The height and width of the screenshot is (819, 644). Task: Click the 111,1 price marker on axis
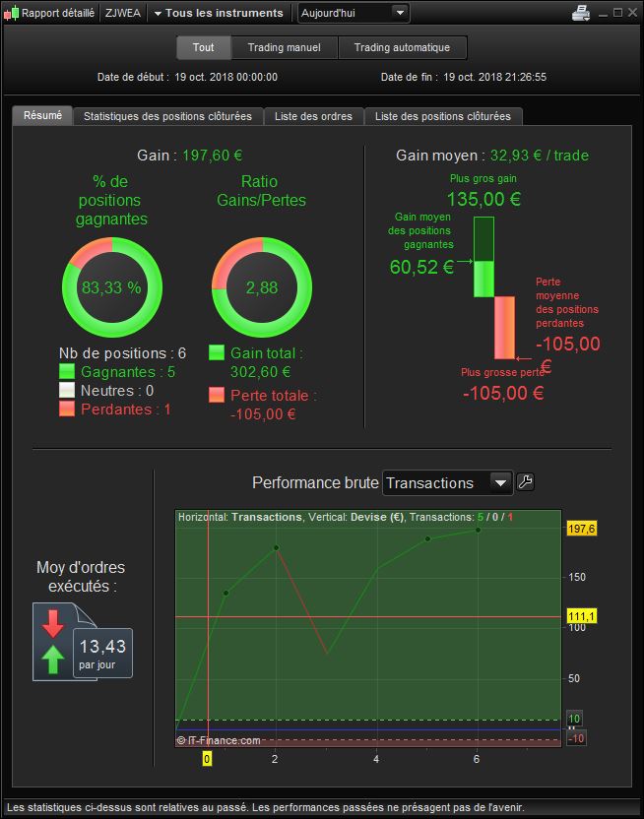pos(581,616)
